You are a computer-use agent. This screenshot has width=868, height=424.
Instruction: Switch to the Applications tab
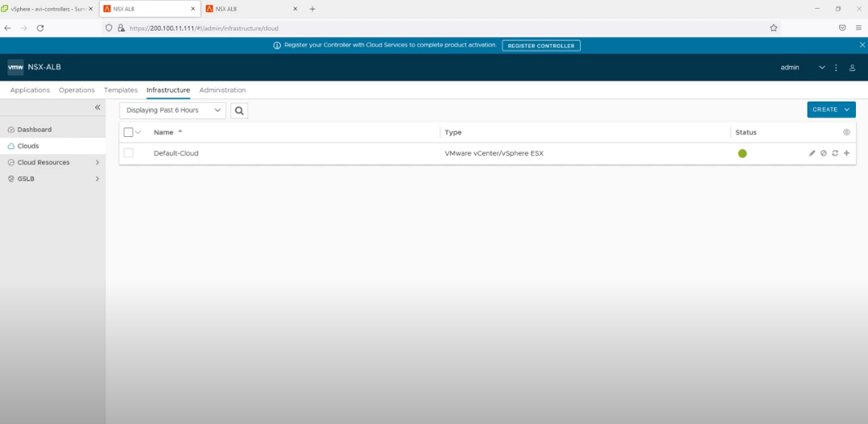pos(30,89)
